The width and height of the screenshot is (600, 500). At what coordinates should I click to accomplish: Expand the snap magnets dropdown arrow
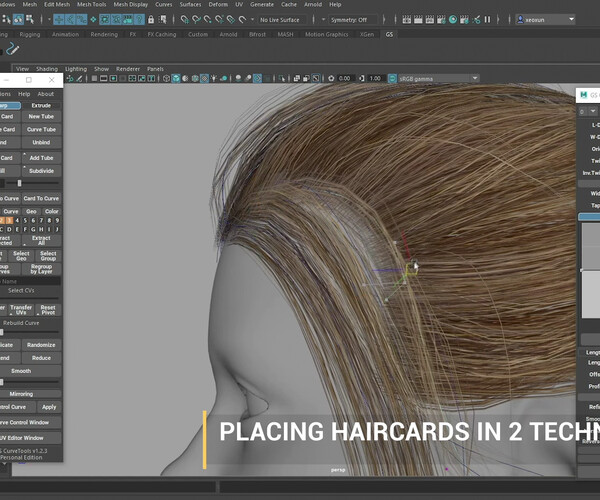click(252, 20)
